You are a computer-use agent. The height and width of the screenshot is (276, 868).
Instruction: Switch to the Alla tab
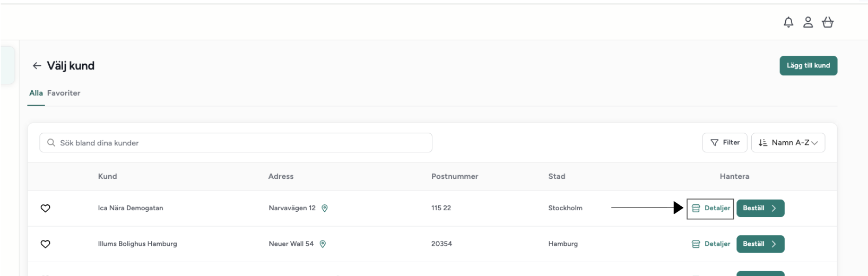point(36,93)
